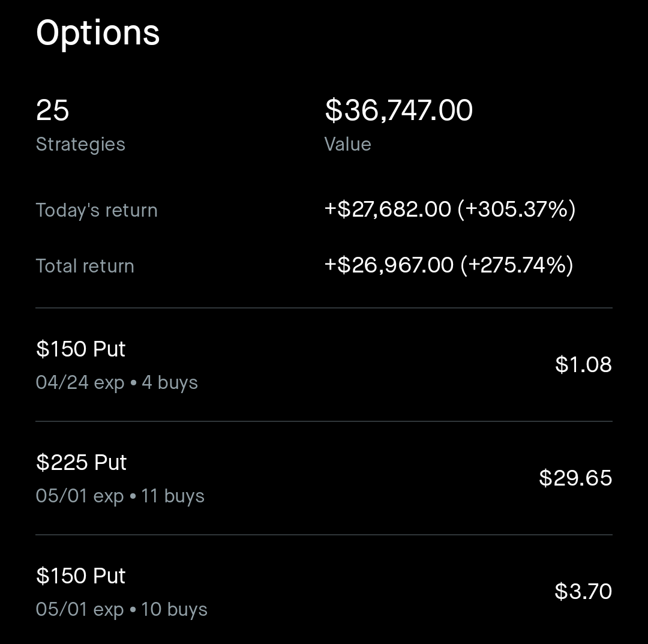Tap the $3.70 option price

coord(583,591)
